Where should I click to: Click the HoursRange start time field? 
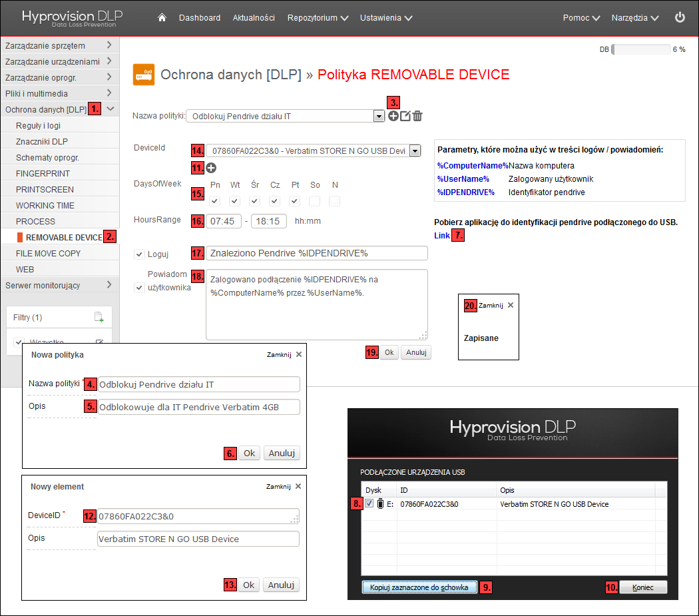(x=223, y=221)
